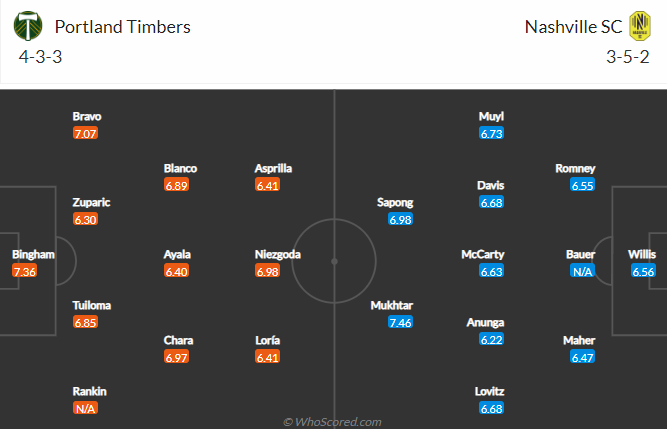
Task: Click Bravo's 7.07 rating badge
Action: [x=85, y=134]
